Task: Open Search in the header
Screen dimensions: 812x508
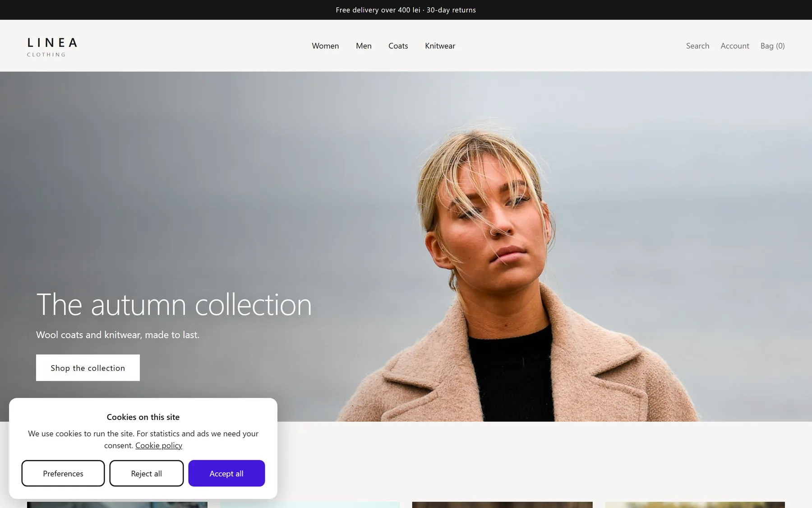Action: coord(697,46)
